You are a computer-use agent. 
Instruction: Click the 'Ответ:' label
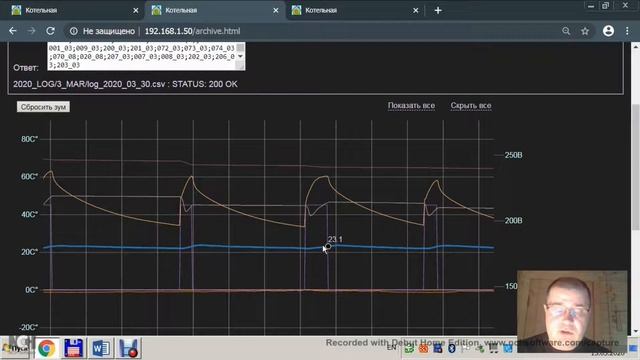point(26,68)
